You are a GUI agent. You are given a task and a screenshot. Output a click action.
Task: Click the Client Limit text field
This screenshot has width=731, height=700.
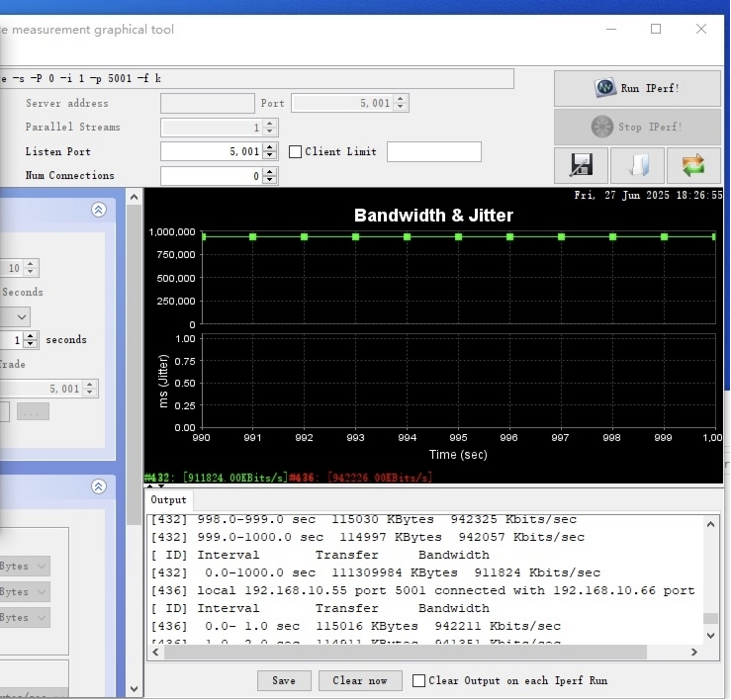434,152
